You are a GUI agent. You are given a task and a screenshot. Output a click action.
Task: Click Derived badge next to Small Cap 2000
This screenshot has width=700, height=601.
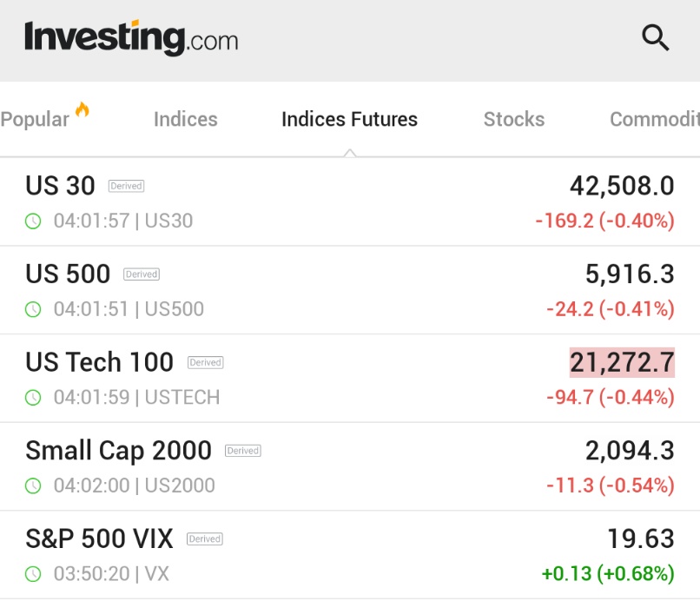click(x=243, y=451)
